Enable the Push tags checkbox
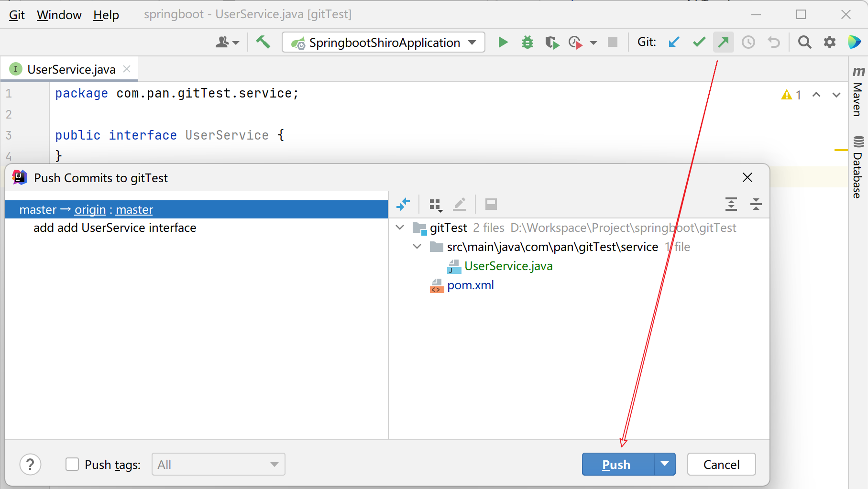 point(72,464)
